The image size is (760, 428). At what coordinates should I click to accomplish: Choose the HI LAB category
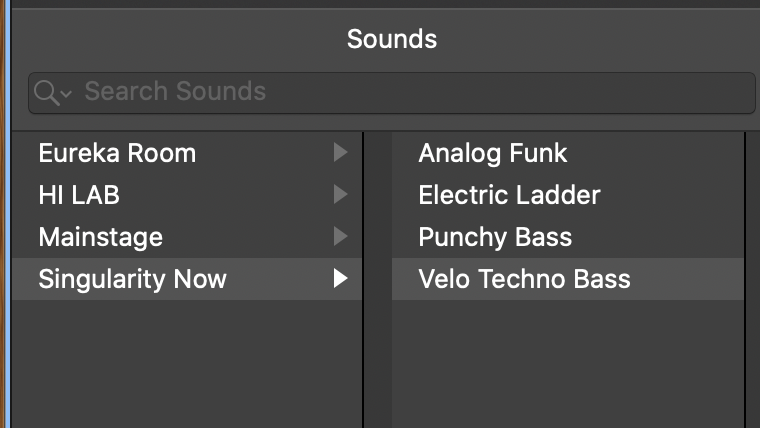(79, 195)
